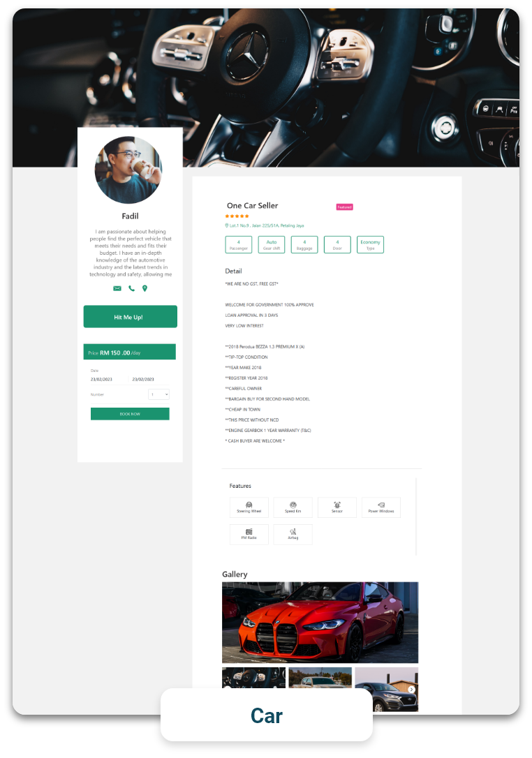This screenshot has height=758, width=532.
Task: Click the pink Featured badge
Action: click(x=345, y=207)
